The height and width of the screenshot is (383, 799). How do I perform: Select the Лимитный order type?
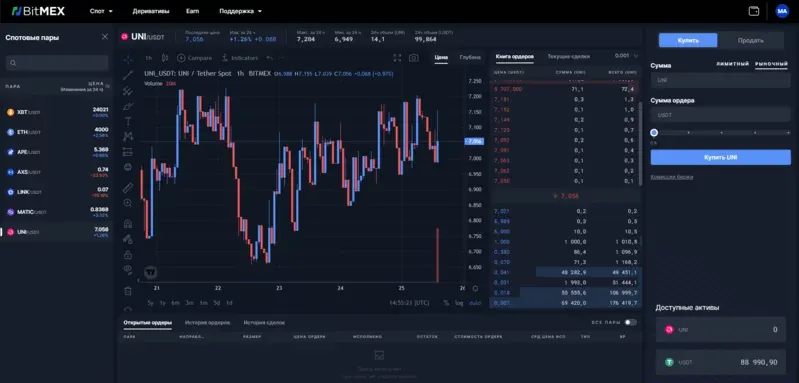click(732, 64)
